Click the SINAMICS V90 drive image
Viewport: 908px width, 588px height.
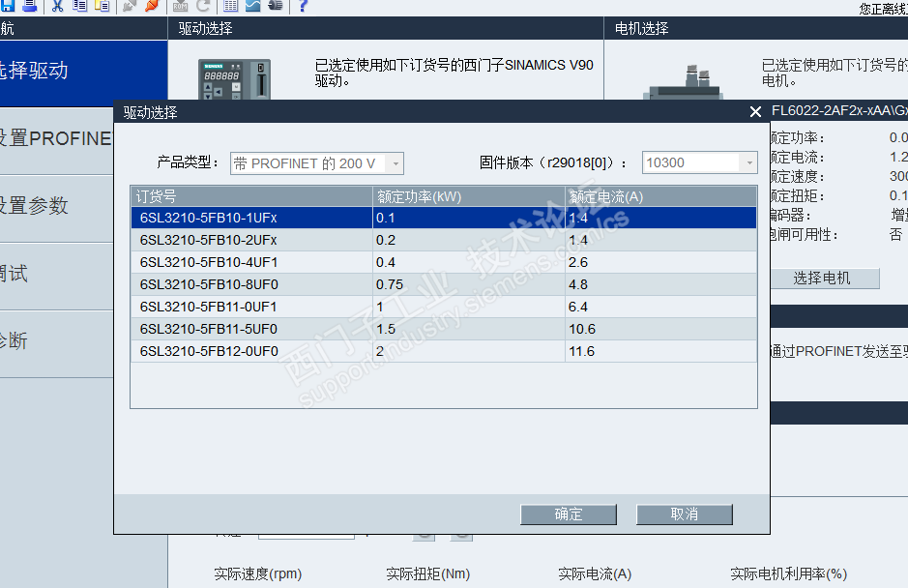[235, 78]
